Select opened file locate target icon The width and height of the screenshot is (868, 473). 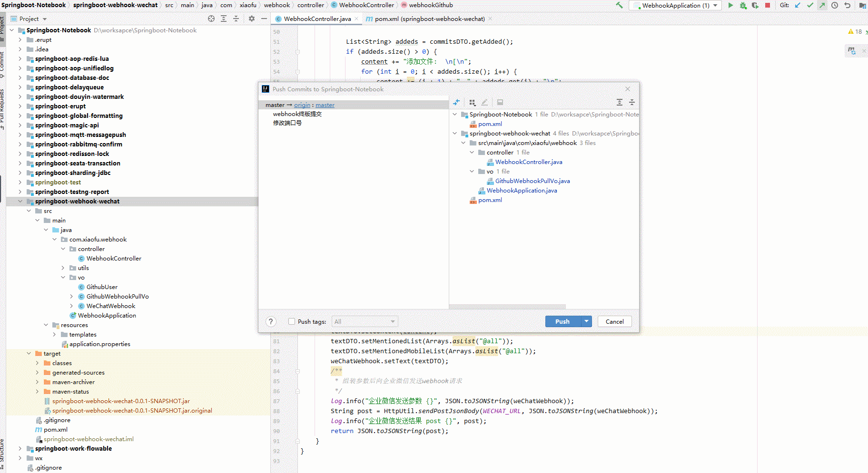[211, 19]
